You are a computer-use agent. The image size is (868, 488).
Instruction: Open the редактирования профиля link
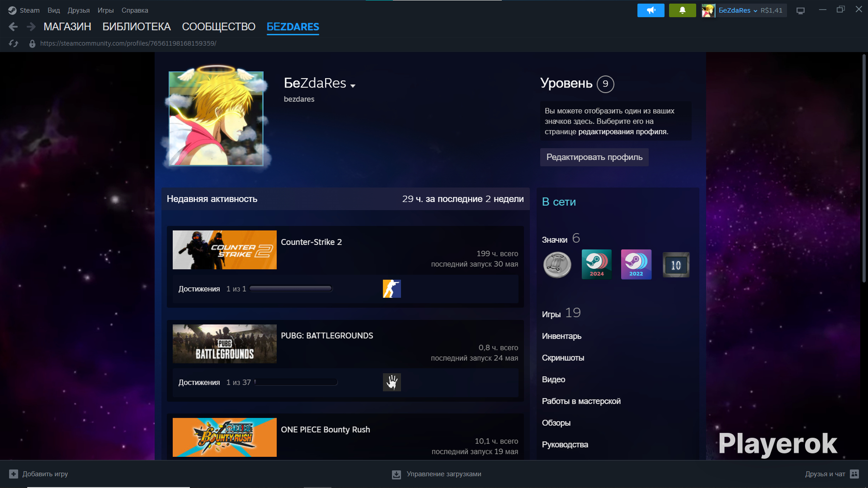coord(623,132)
